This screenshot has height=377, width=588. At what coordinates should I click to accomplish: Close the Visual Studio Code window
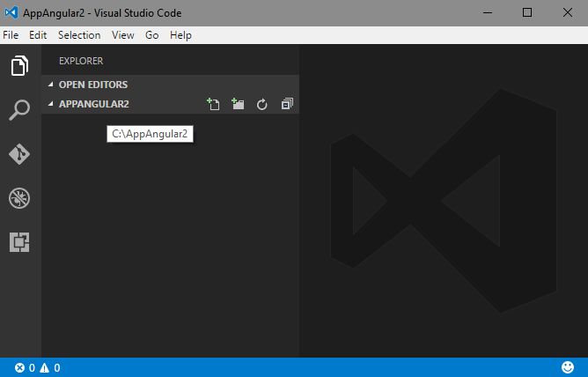coord(568,12)
